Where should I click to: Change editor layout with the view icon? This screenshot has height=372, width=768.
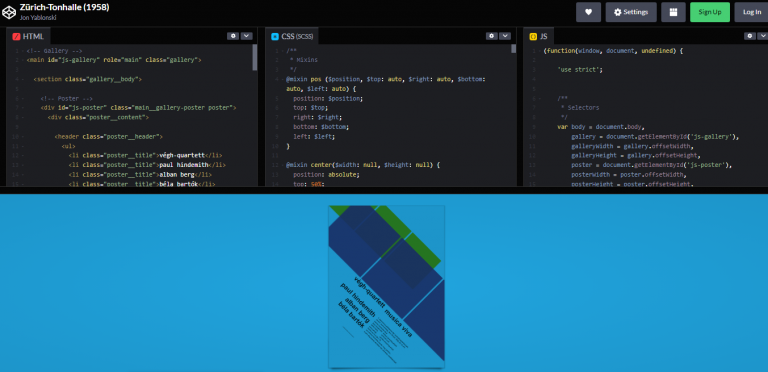point(673,12)
